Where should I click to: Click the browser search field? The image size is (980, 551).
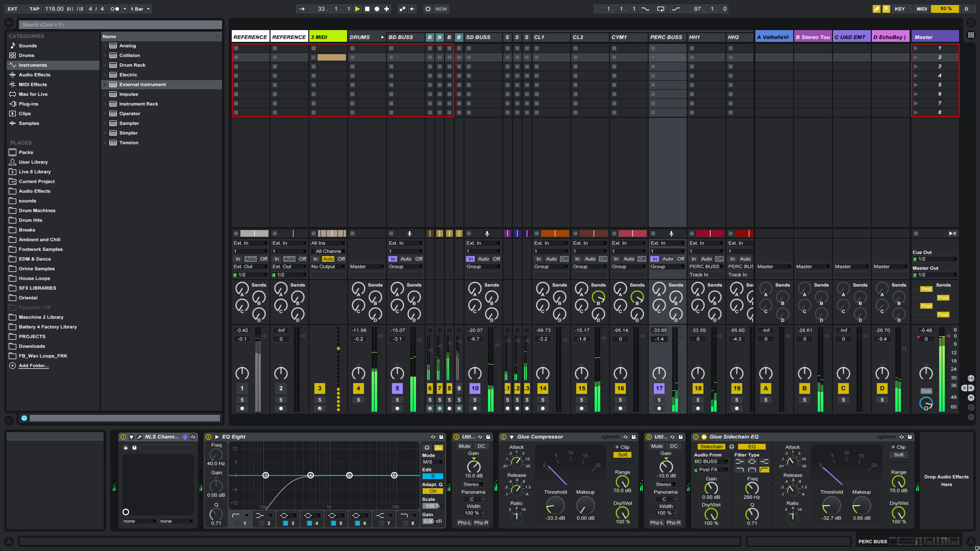coord(120,24)
